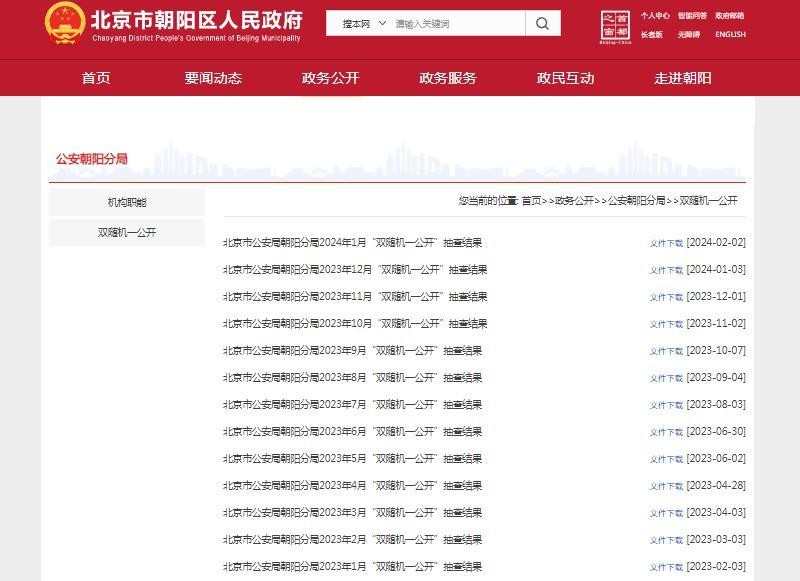The width and height of the screenshot is (800, 581).
Task: Open the 政务公开 navigation menu
Action: [x=330, y=78]
